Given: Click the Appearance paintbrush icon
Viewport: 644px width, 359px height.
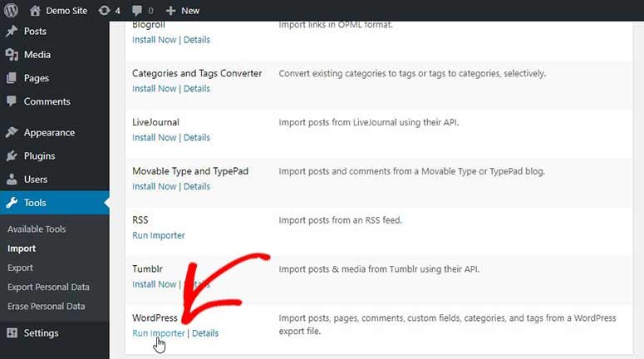Looking at the screenshot, I should pos(12,132).
